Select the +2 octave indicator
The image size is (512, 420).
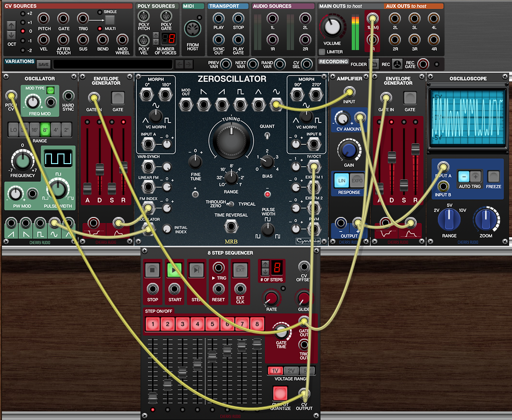point(23,13)
